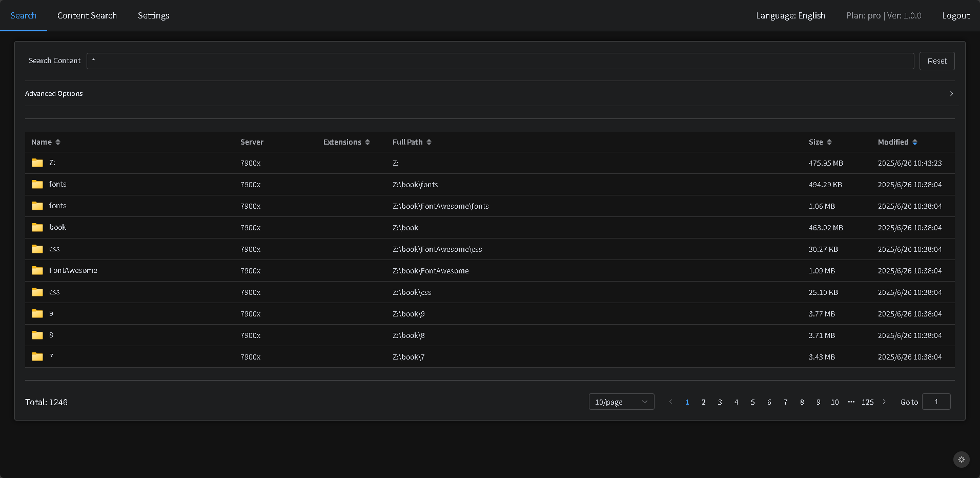Viewport: 980px width, 478px height.
Task: Click the folder icon beside the book row
Action: [36, 227]
